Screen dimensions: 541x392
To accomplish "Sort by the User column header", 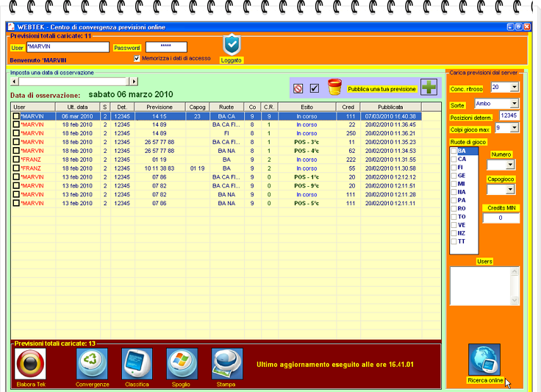I will pos(33,107).
